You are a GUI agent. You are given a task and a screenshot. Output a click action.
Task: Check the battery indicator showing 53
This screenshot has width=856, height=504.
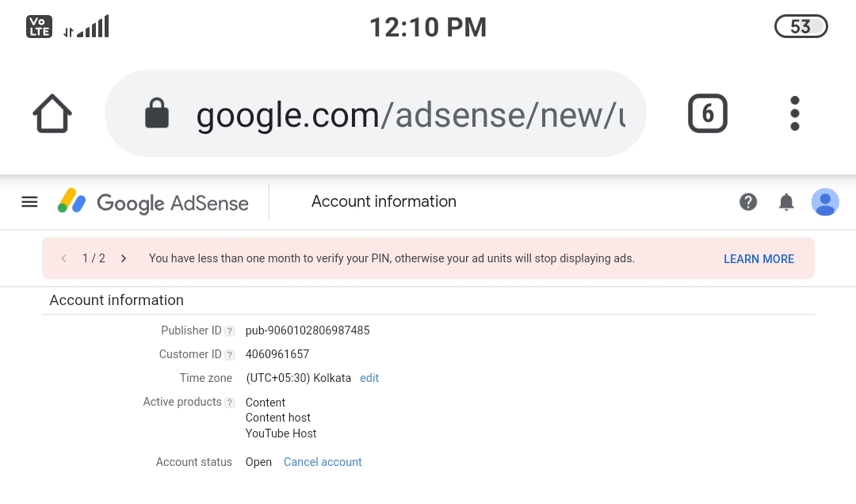[x=801, y=26]
